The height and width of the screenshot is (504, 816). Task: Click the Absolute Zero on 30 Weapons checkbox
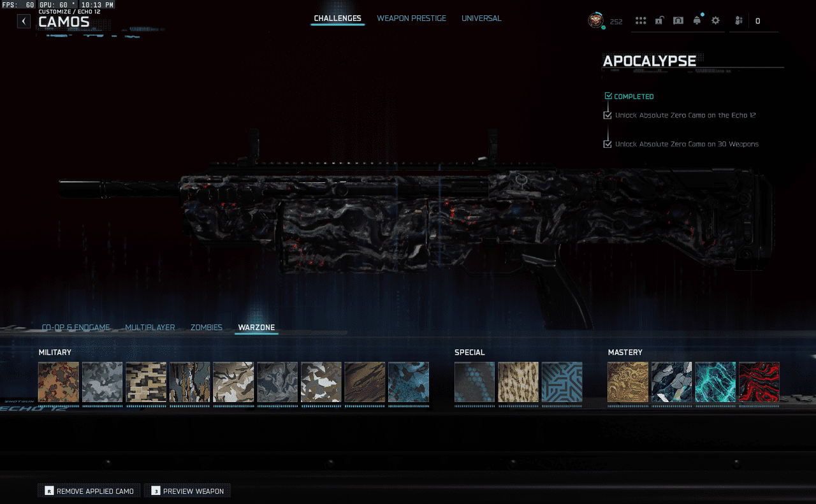pos(608,144)
